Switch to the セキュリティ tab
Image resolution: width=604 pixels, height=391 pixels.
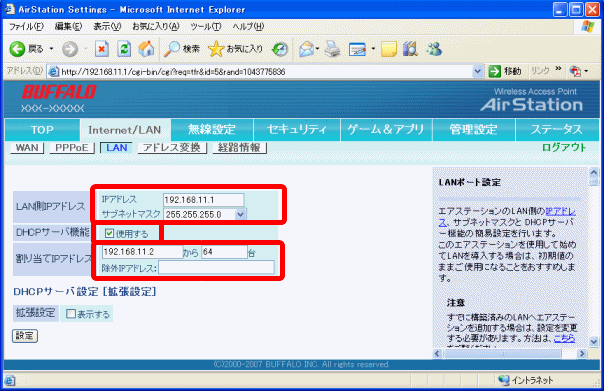click(x=297, y=130)
